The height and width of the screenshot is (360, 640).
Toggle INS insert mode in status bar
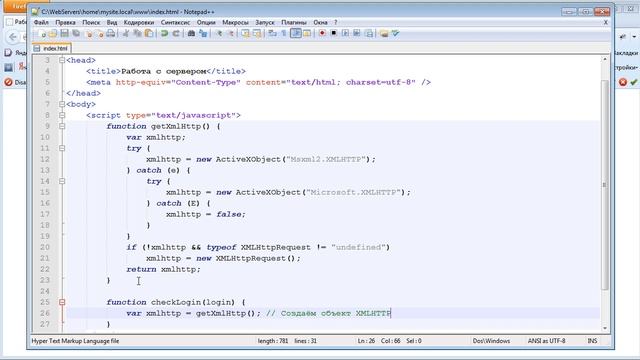tap(592, 341)
